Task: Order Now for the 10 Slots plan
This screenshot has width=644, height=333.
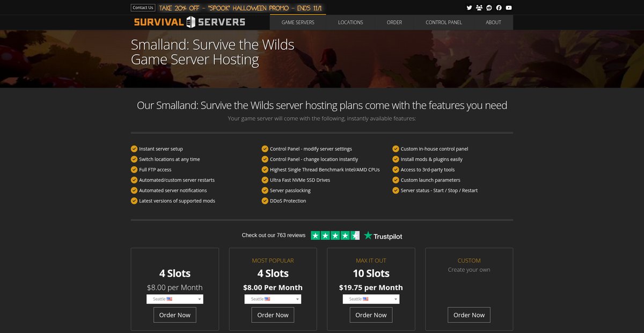Action: [371, 315]
